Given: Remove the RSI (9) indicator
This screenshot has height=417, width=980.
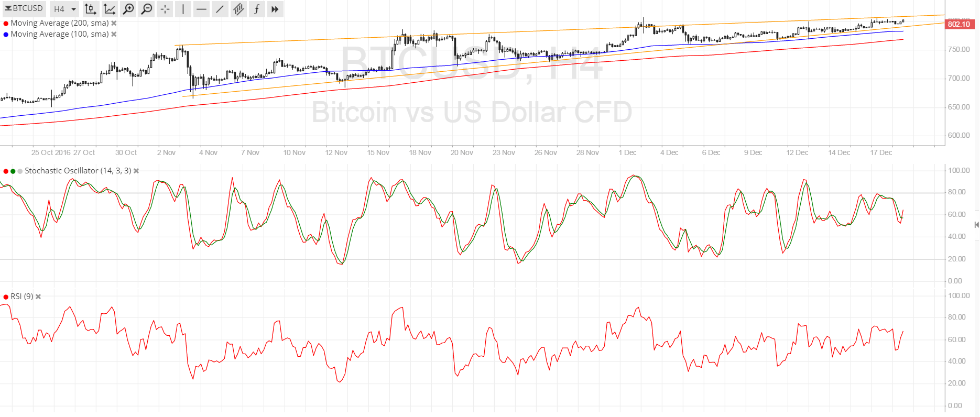Looking at the screenshot, I should tap(38, 297).
